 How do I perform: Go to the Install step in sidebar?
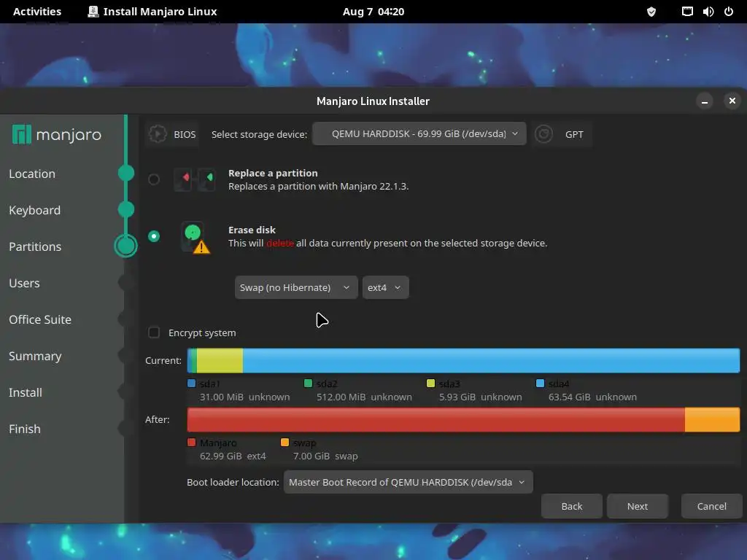point(26,392)
